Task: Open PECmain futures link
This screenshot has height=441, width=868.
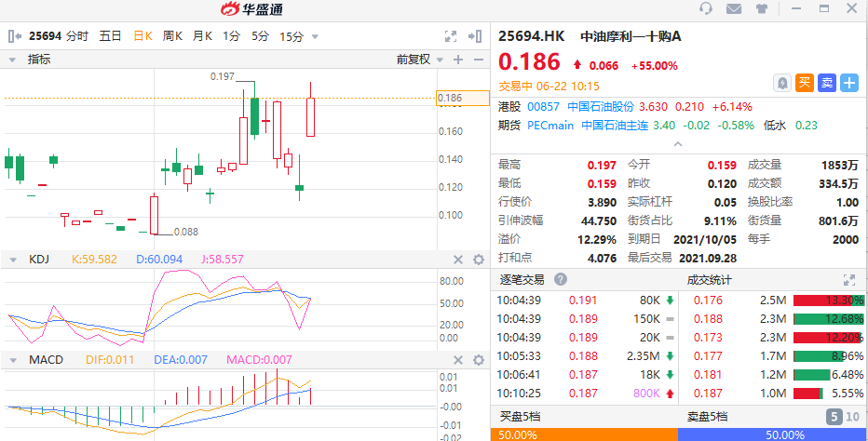Action: pos(550,126)
